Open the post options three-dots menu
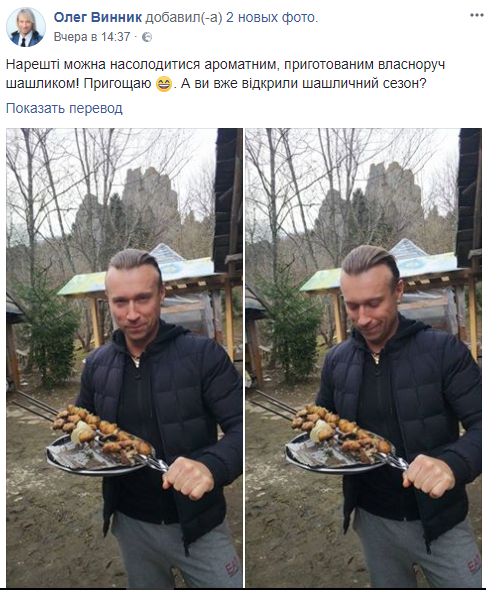This screenshot has width=486, height=590. point(476,15)
